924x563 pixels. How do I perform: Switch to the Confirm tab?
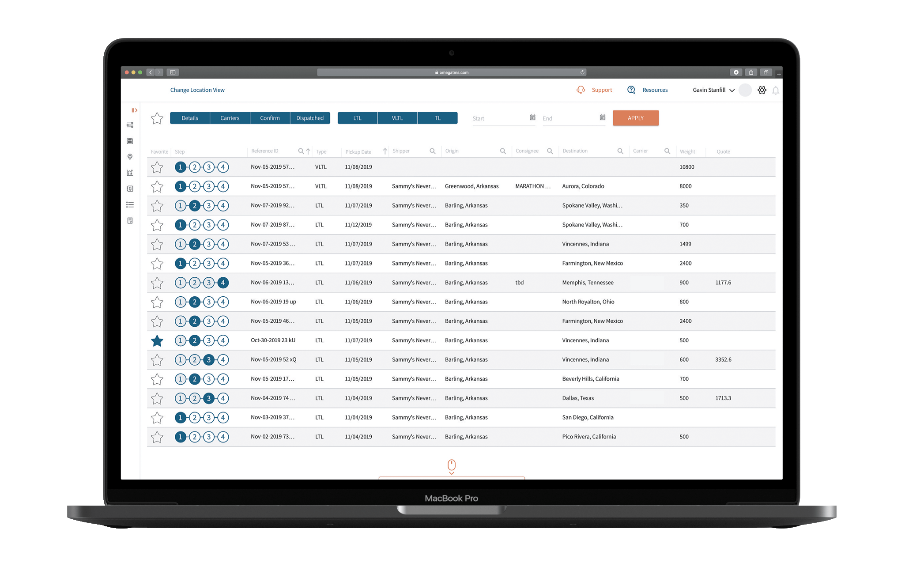[270, 118]
